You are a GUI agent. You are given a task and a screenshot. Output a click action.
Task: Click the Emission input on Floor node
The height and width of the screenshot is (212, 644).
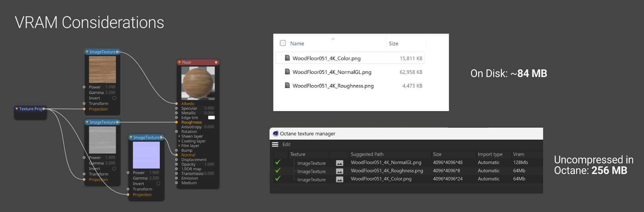[x=176, y=178]
